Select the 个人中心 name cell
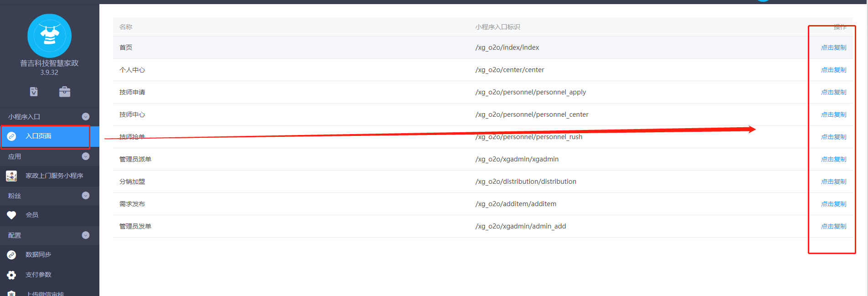The image size is (868, 296). click(132, 70)
